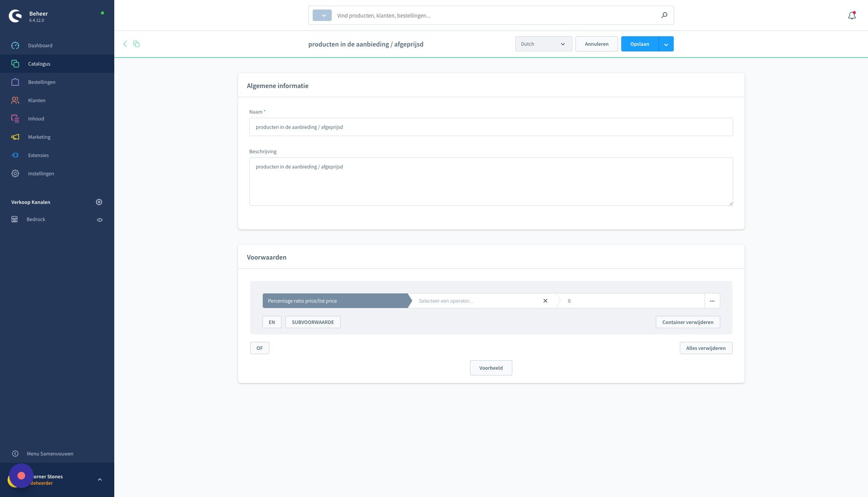The width and height of the screenshot is (868, 497).
Task: Collapse the menu via Menu Samenvouwen
Action: (50, 454)
